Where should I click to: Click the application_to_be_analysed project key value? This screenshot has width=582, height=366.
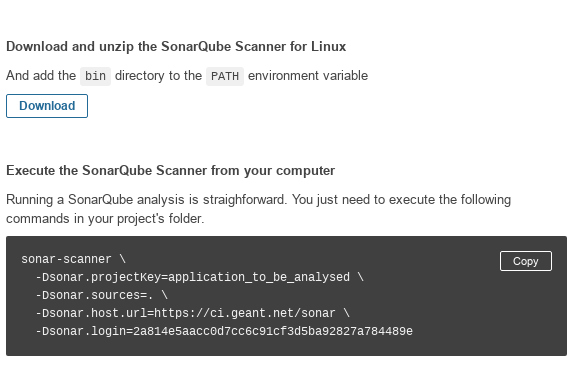259,277
